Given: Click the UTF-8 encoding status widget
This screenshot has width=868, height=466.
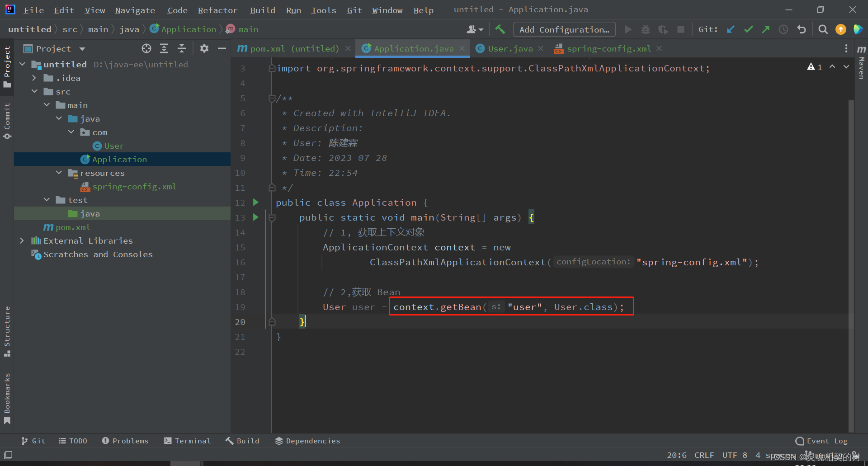Looking at the screenshot, I should click(735, 455).
